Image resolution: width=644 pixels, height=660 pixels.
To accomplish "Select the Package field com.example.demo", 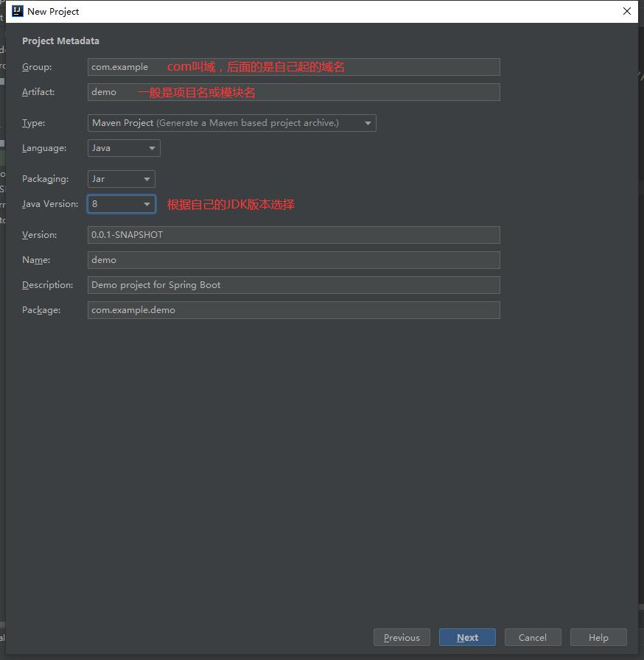I will click(x=293, y=310).
